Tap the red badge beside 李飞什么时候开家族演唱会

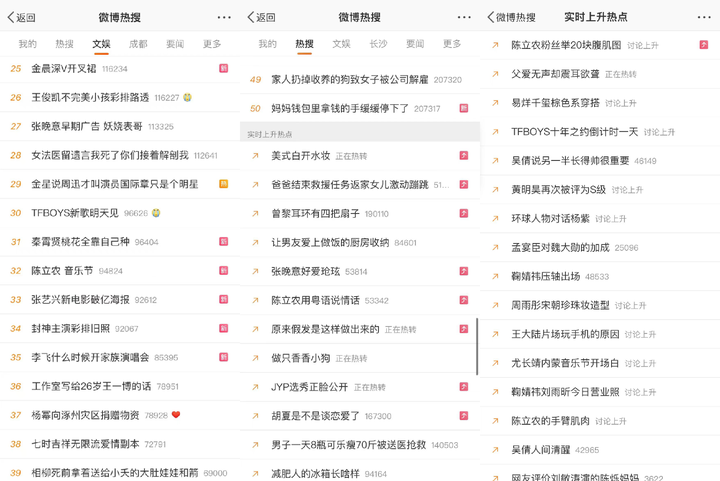(x=224, y=357)
